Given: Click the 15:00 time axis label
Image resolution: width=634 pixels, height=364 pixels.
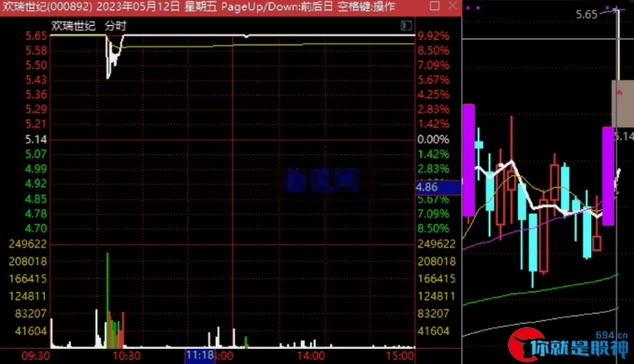Looking at the screenshot, I should [400, 356].
